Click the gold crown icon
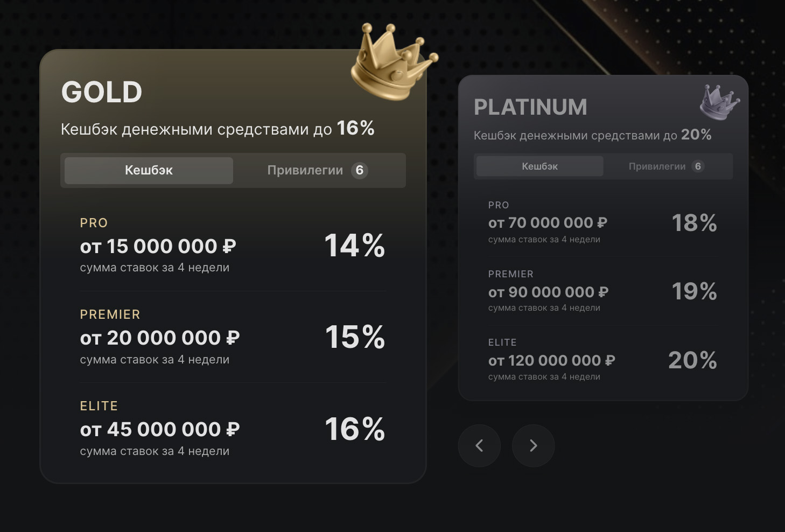Viewport: 785px width, 532px height. pos(391,64)
